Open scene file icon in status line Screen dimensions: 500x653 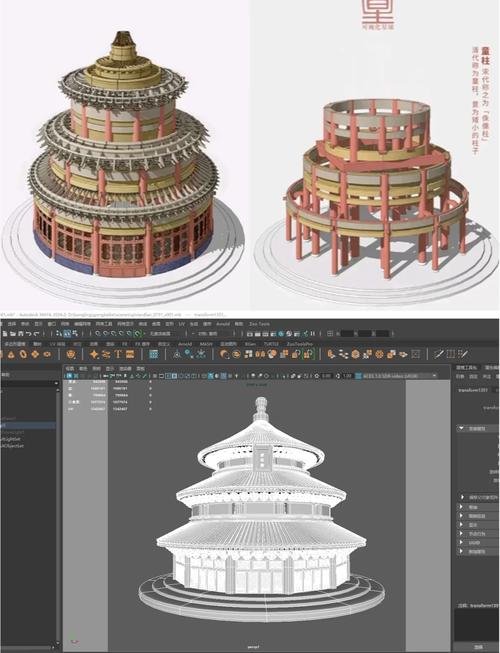coord(12,334)
